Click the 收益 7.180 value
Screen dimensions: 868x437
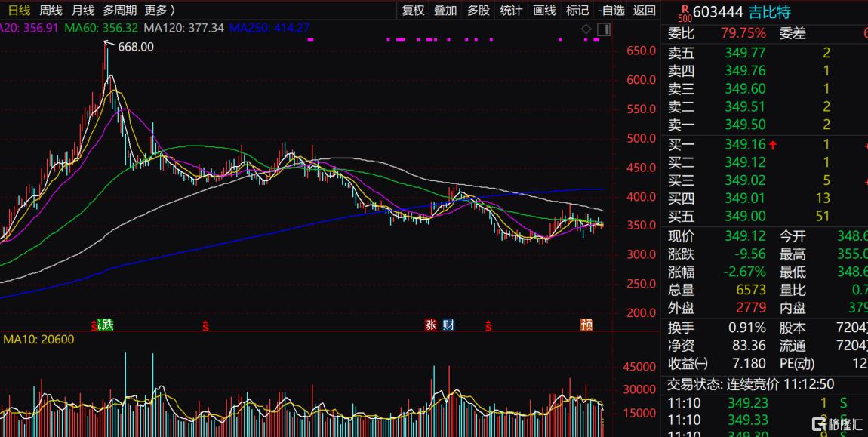click(x=749, y=363)
